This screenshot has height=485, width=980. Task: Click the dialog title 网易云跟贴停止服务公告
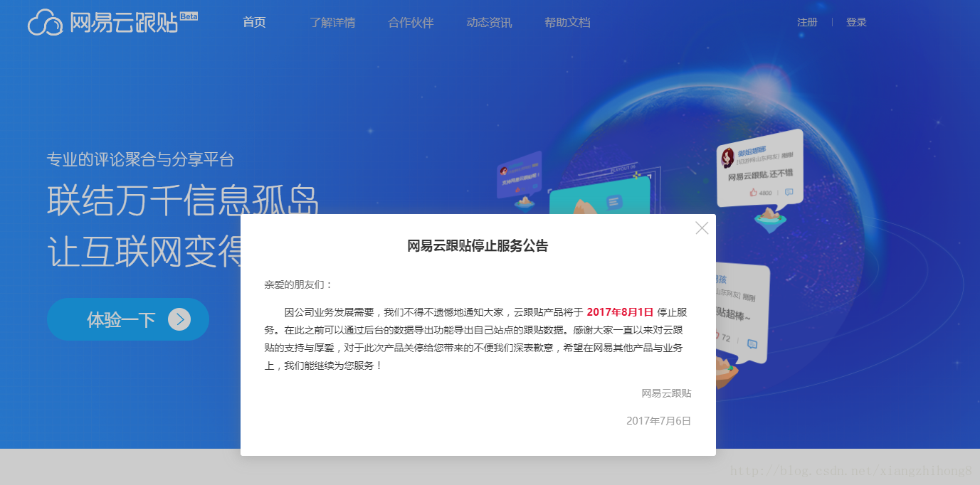coord(478,246)
